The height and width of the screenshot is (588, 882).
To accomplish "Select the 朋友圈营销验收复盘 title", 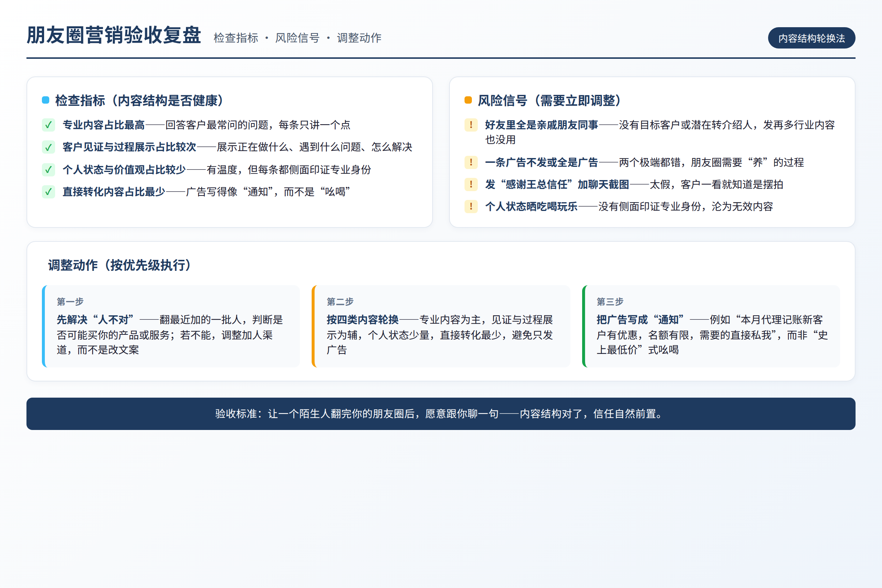I will coord(114,35).
